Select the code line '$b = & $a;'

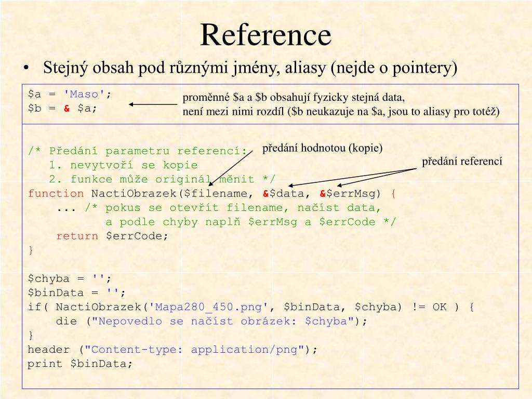[62, 108]
